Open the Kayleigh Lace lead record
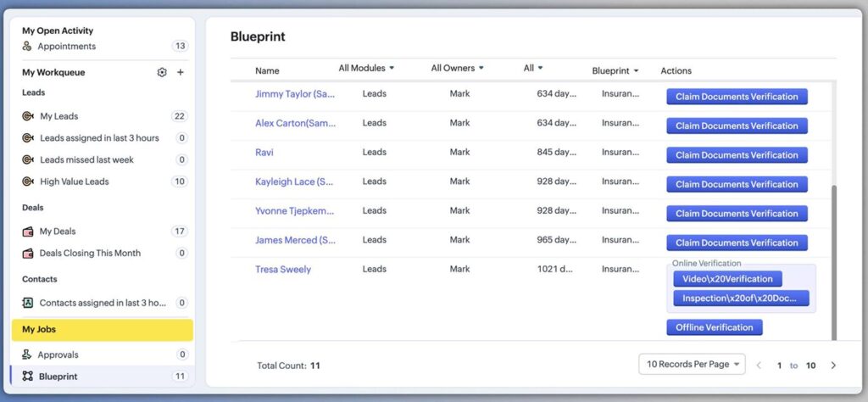This screenshot has width=868, height=402. coord(294,181)
